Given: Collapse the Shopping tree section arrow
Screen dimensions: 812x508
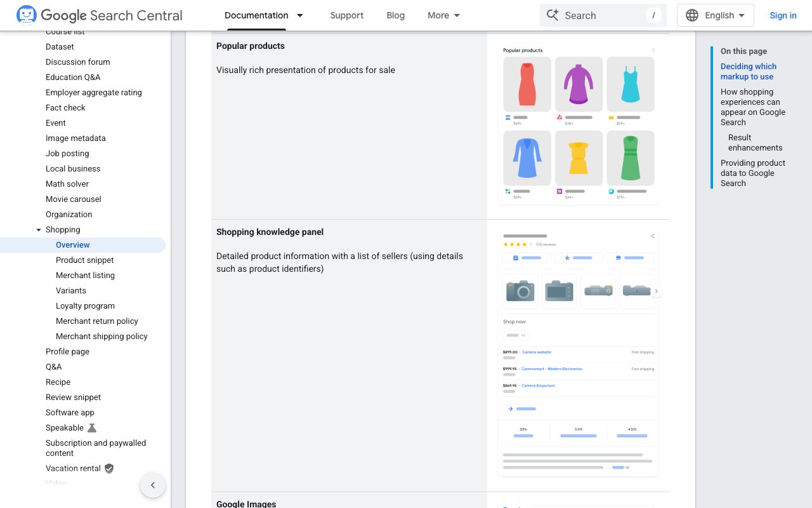Looking at the screenshot, I should click(39, 230).
